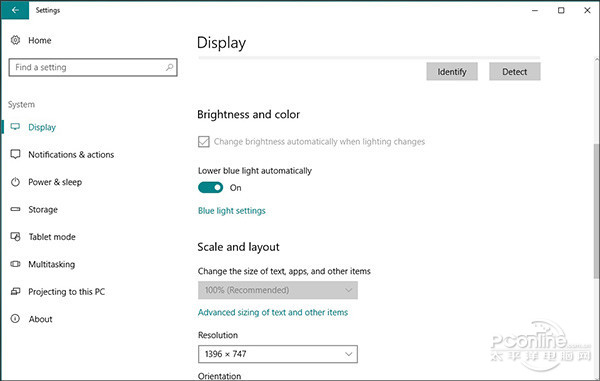The height and width of the screenshot is (381, 600).
Task: Click the Brightness and color heading
Action: click(x=248, y=114)
